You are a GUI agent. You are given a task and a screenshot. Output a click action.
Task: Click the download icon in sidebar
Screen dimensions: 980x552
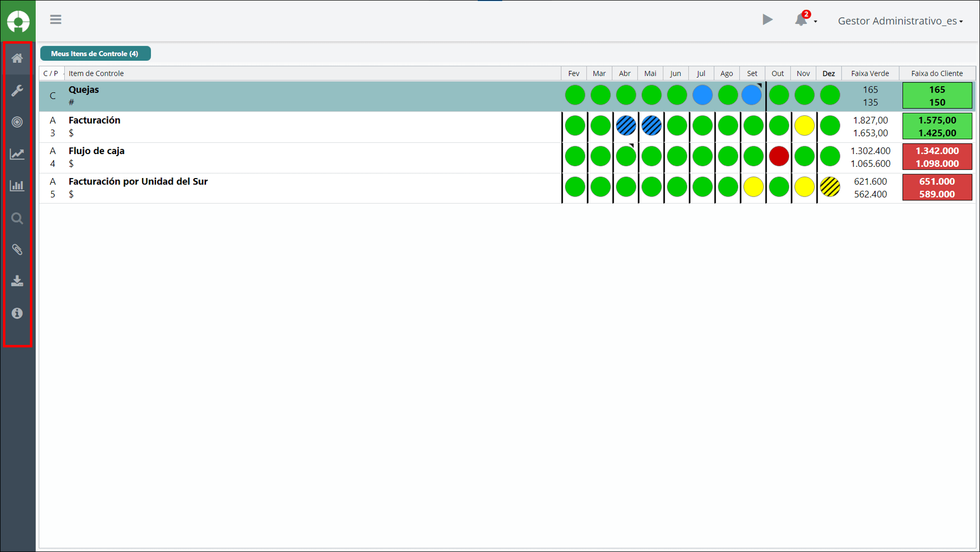[x=17, y=281]
